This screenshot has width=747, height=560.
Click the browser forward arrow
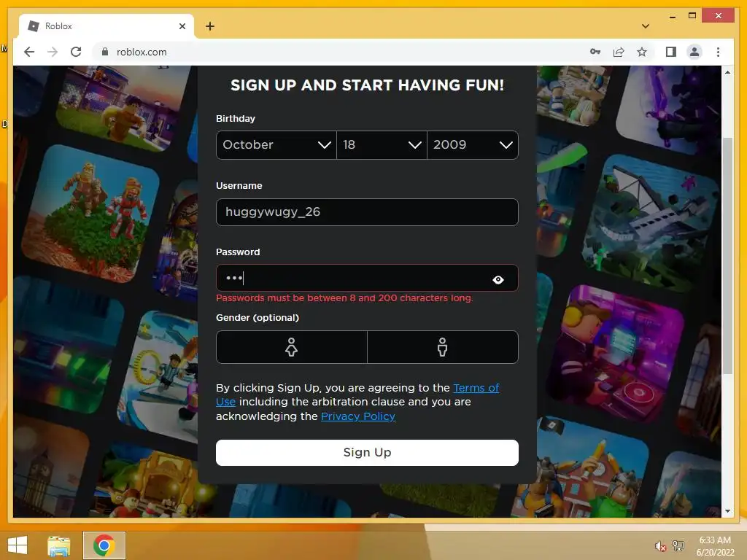[x=53, y=52]
